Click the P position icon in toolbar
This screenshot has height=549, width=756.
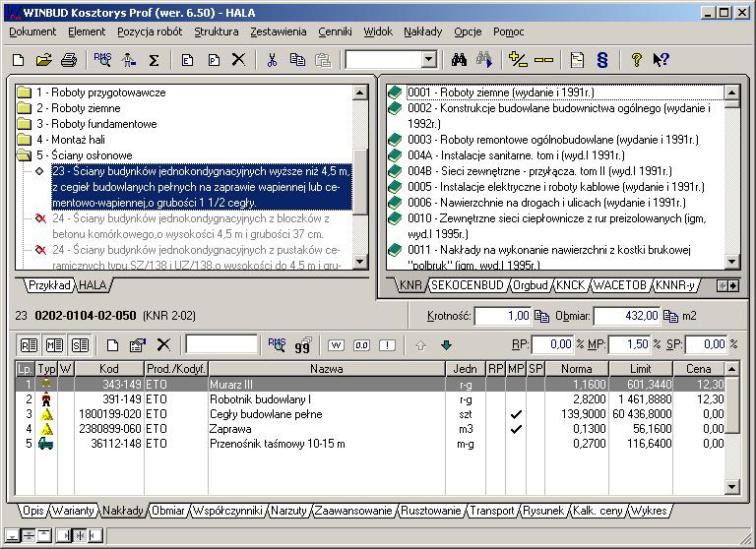click(x=214, y=60)
